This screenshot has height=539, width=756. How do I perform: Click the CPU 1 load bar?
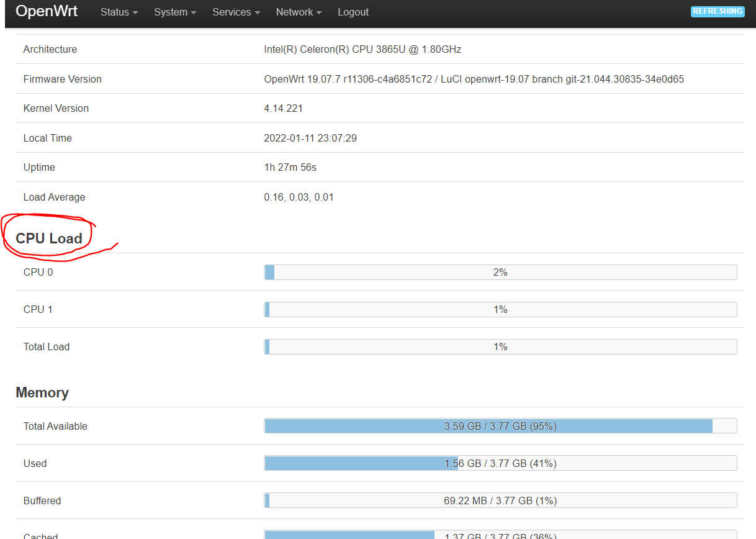(500, 309)
